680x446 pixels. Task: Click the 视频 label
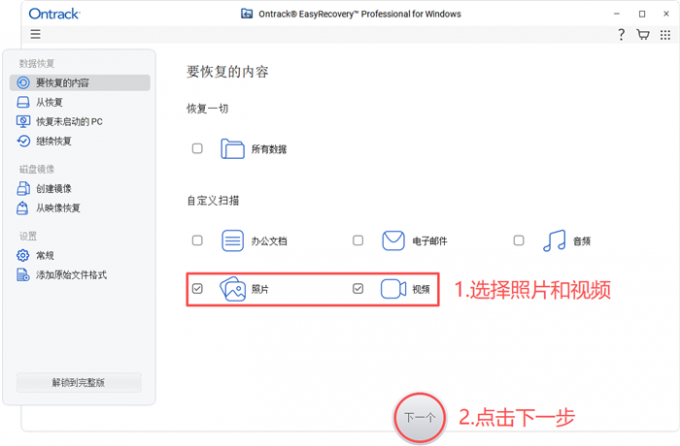pyautogui.click(x=421, y=289)
